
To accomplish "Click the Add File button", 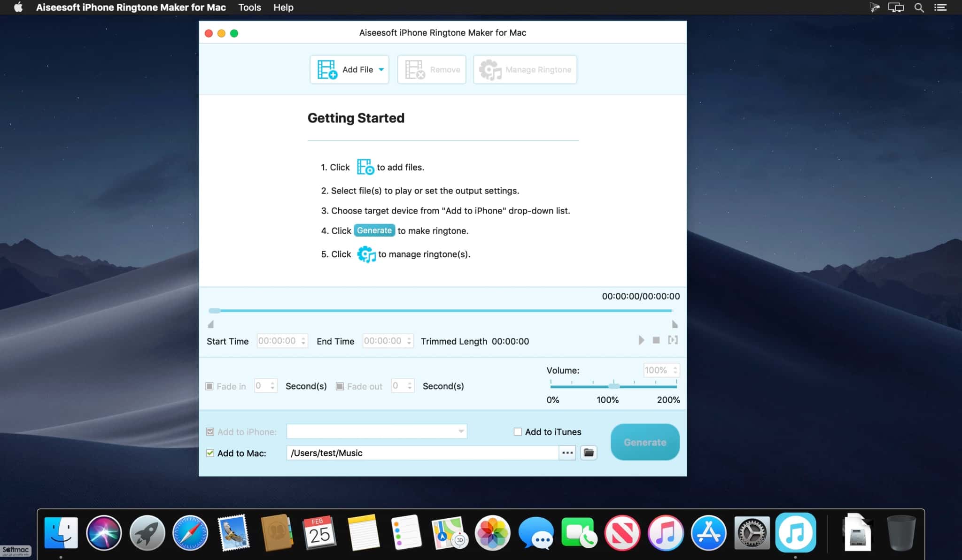I will pyautogui.click(x=349, y=69).
